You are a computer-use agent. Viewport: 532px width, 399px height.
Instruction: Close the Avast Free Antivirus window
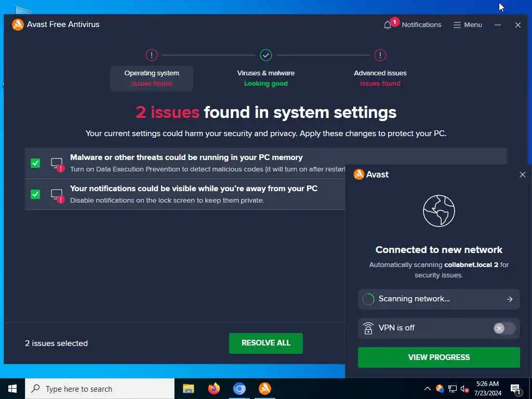518,25
